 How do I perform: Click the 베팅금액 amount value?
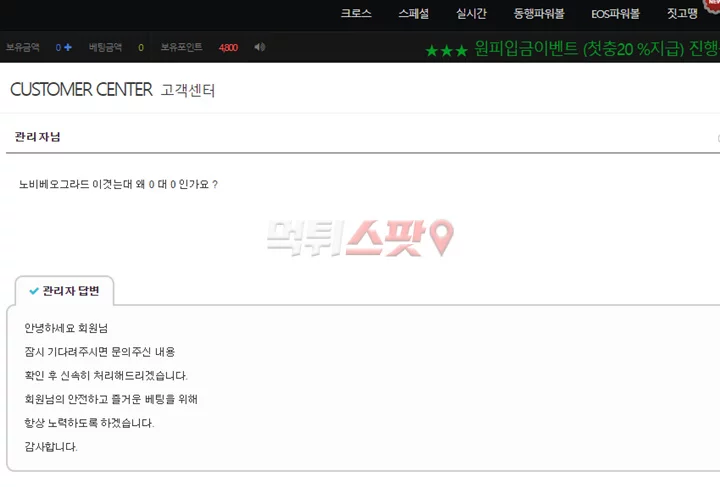pyautogui.click(x=141, y=48)
